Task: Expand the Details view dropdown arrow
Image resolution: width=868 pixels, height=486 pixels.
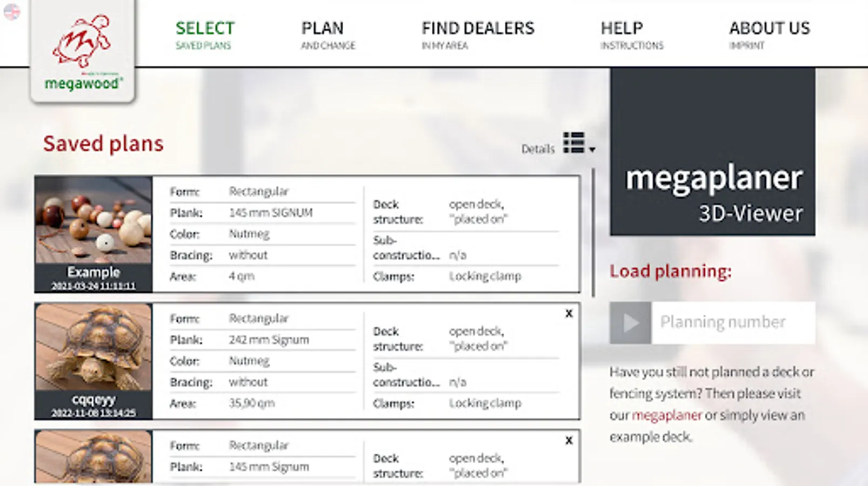Action: click(592, 150)
